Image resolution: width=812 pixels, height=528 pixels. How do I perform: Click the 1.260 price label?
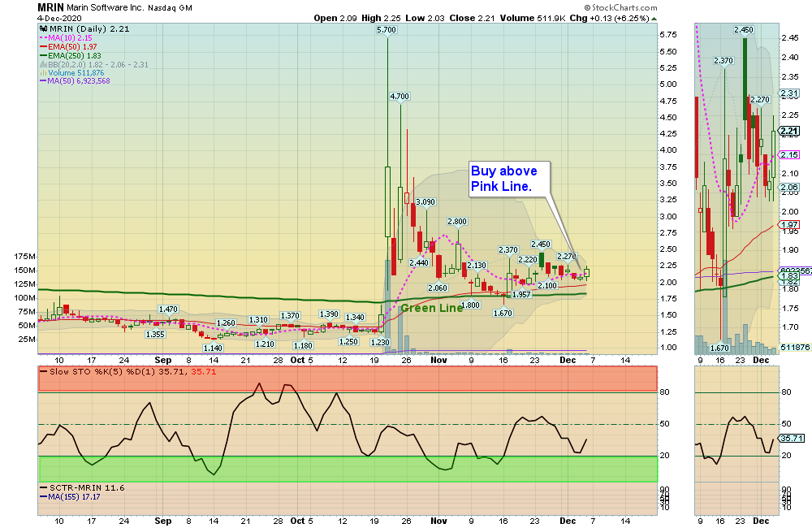click(x=226, y=323)
